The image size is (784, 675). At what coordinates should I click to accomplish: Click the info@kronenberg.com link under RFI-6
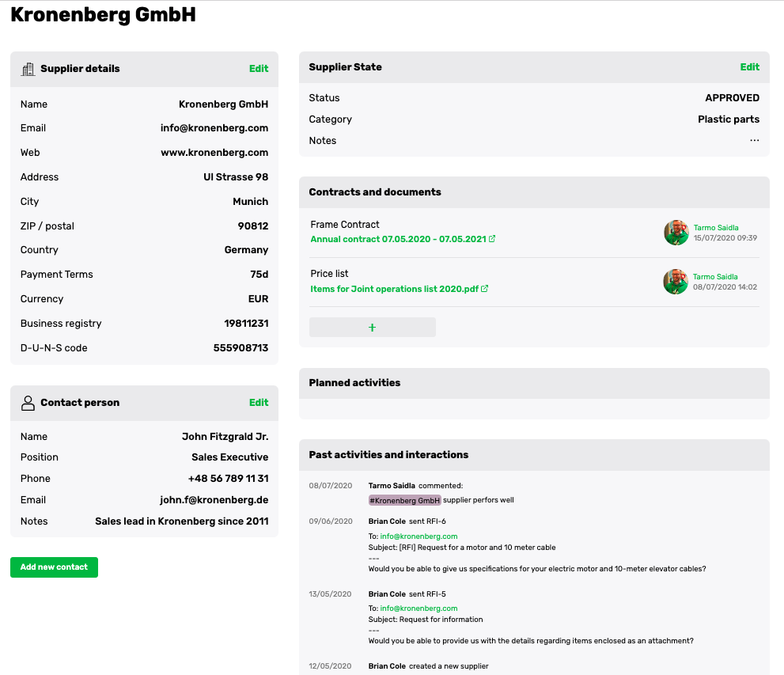pos(419,537)
